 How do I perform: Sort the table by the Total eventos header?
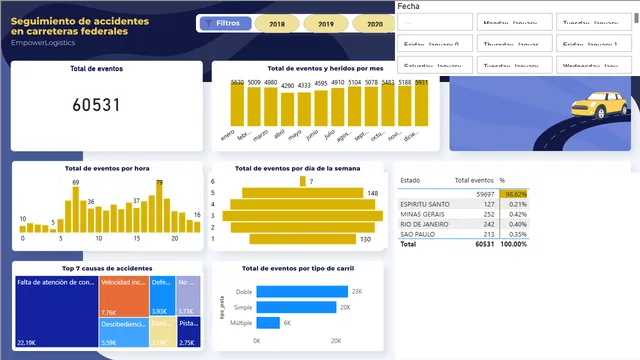pos(474,180)
